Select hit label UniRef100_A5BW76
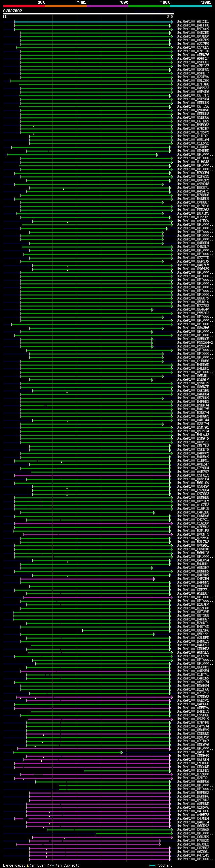The image size is (215, 868). tap(193, 55)
